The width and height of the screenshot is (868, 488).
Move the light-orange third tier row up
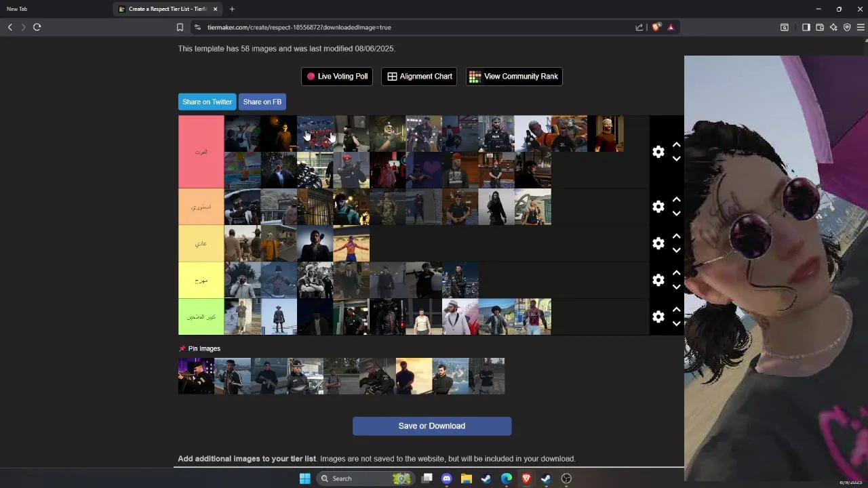point(676,237)
